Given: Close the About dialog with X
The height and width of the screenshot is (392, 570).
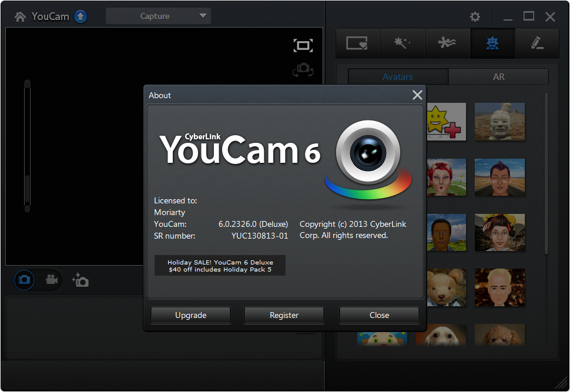Looking at the screenshot, I should (x=417, y=95).
